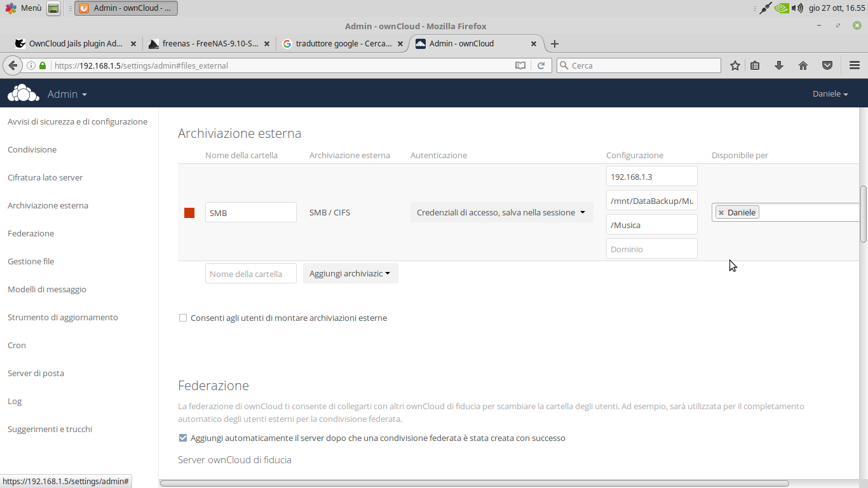
Task: Open the Credenziali di accesso authentication dropdown
Action: pos(501,212)
